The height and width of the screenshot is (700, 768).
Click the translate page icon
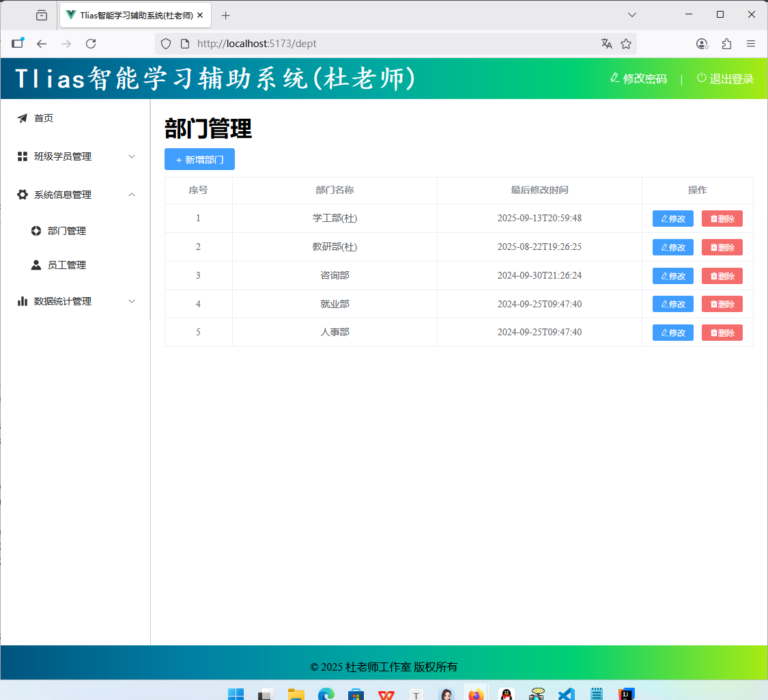tap(606, 44)
